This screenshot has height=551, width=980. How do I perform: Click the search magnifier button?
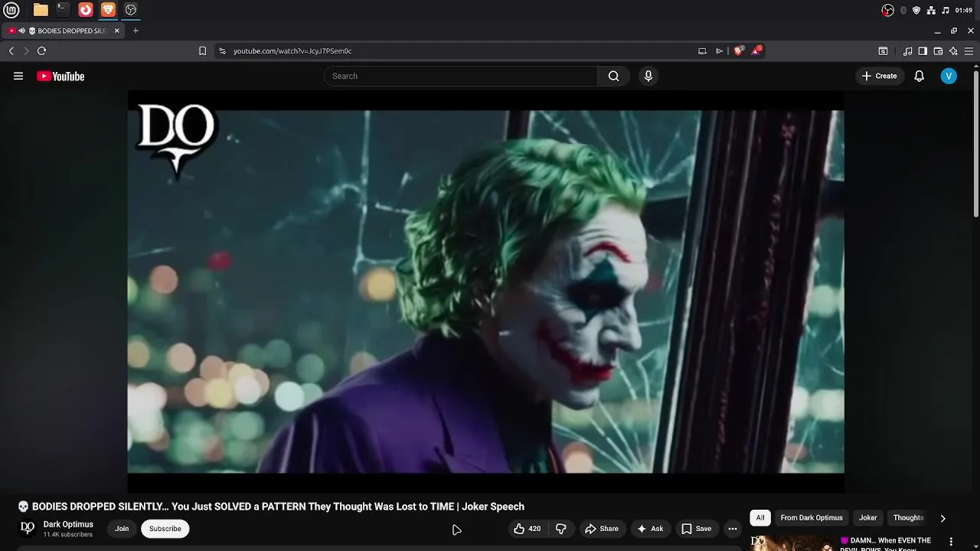[x=613, y=76]
